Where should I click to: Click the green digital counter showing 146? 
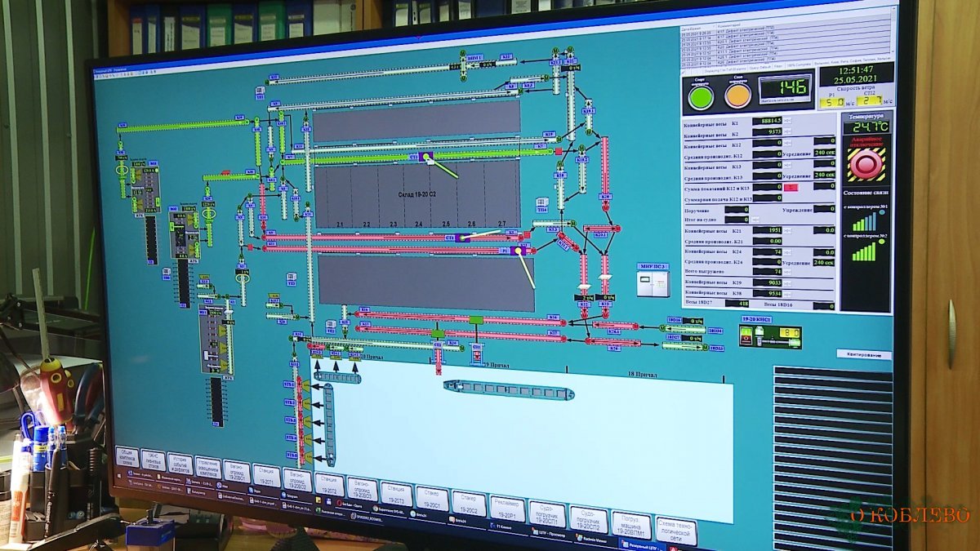coord(785,88)
